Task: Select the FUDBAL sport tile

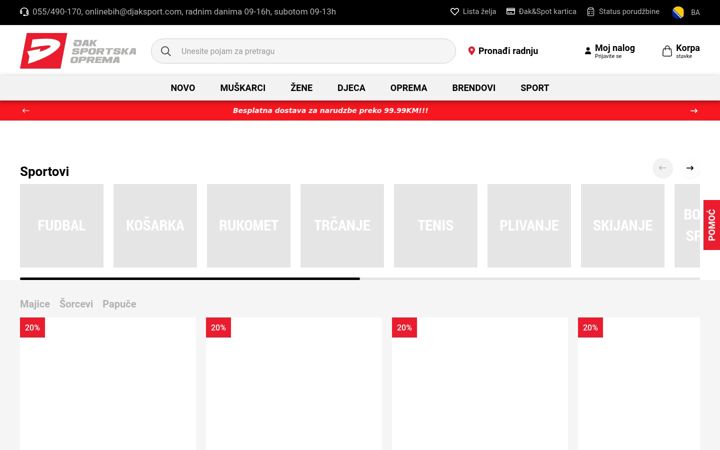Action: tap(62, 225)
